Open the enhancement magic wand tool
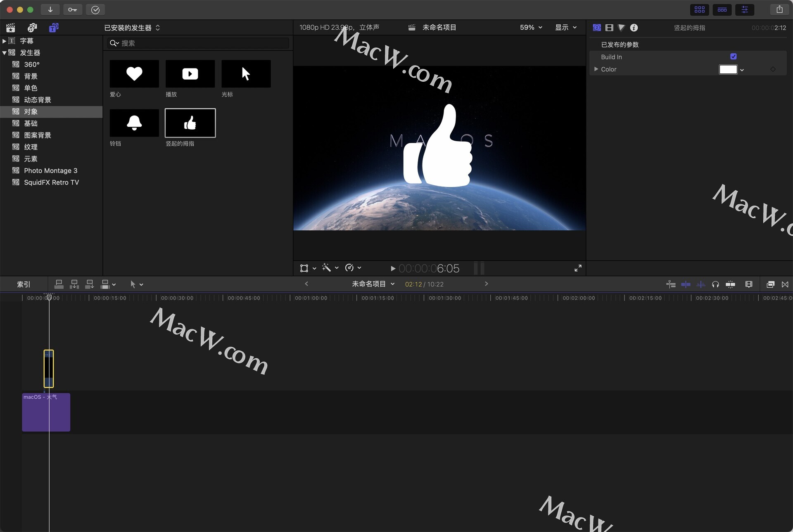This screenshot has width=793, height=532. 327,268
